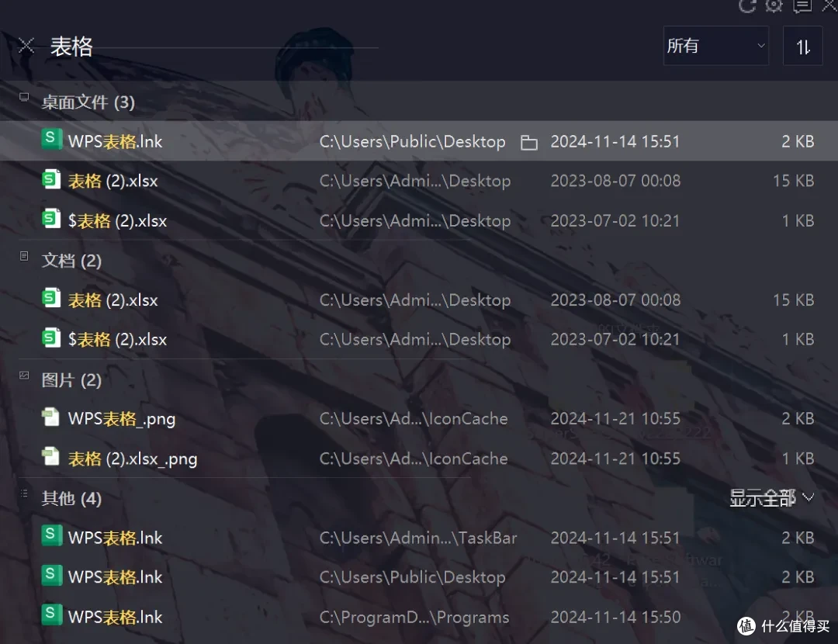Click date 2023-08-07 00:08 under 桌面文件
The height and width of the screenshot is (644, 838).
pyautogui.click(x=615, y=182)
